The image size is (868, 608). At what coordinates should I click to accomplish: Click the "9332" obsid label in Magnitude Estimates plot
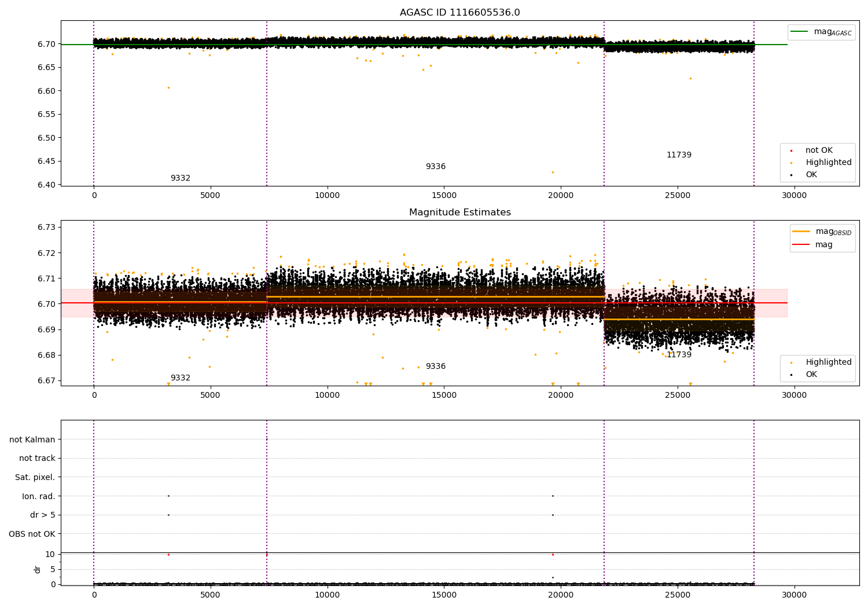(x=181, y=378)
